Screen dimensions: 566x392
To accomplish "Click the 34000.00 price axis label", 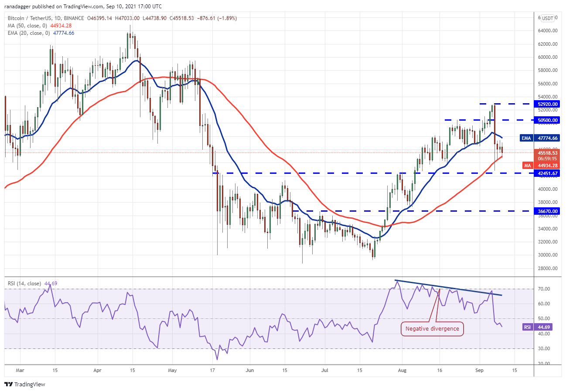I will coord(548,229).
